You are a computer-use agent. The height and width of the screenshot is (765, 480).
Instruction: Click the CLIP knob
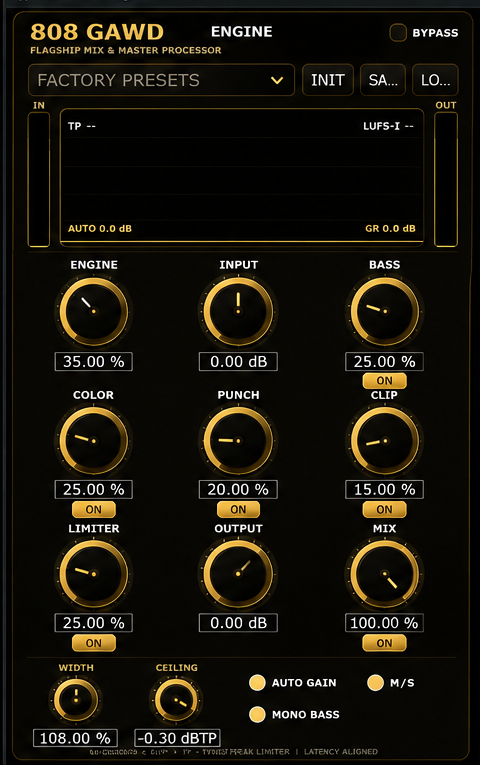pos(384,441)
